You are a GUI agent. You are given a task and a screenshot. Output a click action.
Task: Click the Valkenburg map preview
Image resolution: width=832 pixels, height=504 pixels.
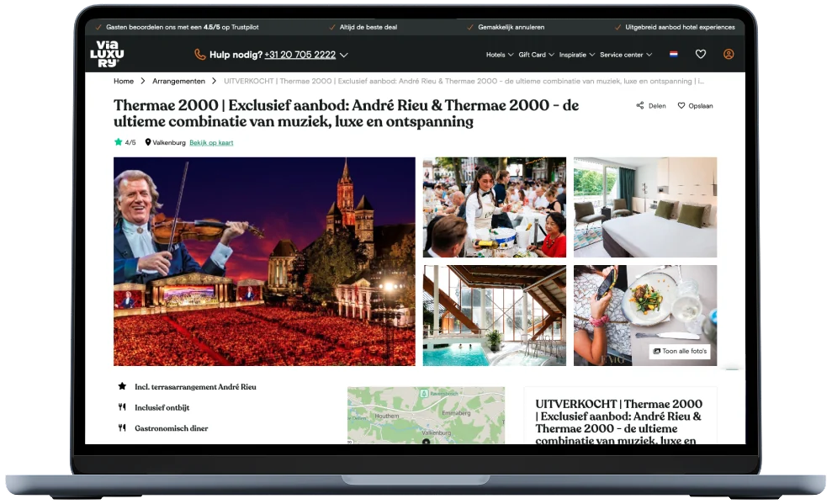(426, 415)
